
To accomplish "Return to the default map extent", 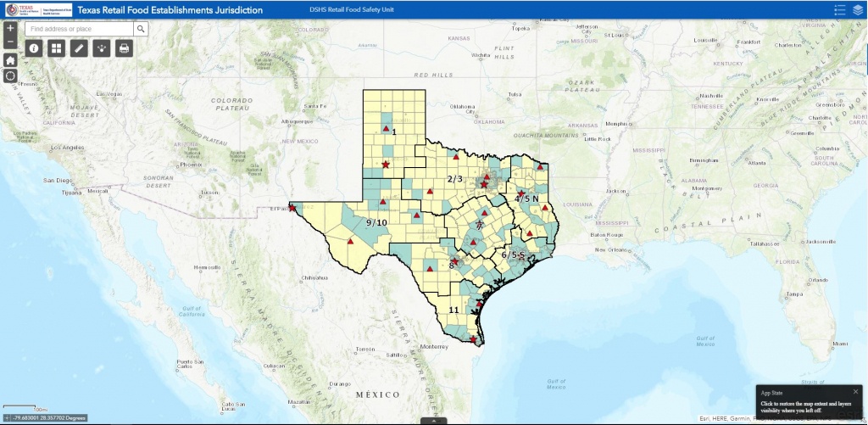I will click(10, 60).
